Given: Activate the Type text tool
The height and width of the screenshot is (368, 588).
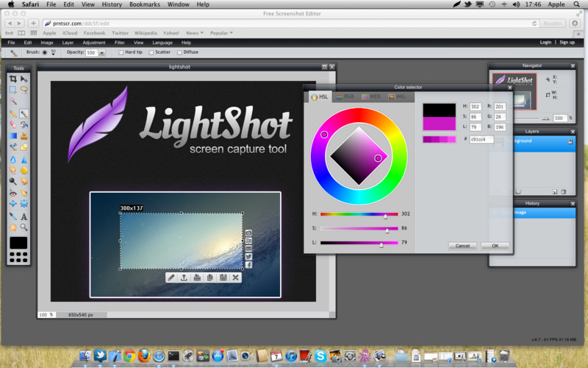Looking at the screenshot, I should click(24, 216).
